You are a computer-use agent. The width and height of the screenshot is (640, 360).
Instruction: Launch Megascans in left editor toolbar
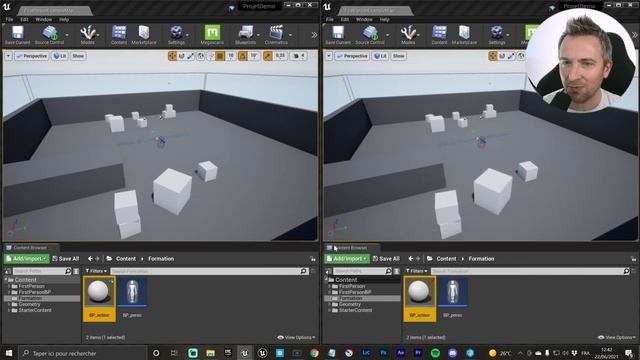(x=212, y=35)
